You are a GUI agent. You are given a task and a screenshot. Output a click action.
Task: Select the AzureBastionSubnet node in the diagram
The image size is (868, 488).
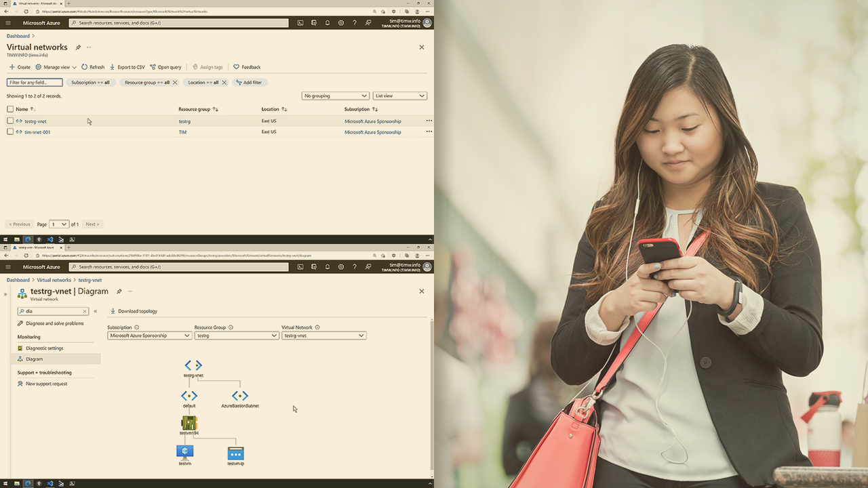coord(240,396)
